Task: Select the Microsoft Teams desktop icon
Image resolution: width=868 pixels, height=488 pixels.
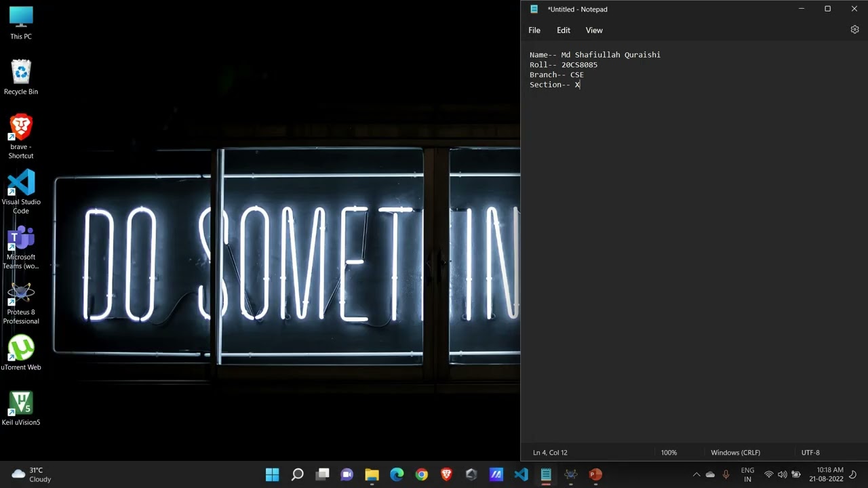Action: click(21, 247)
